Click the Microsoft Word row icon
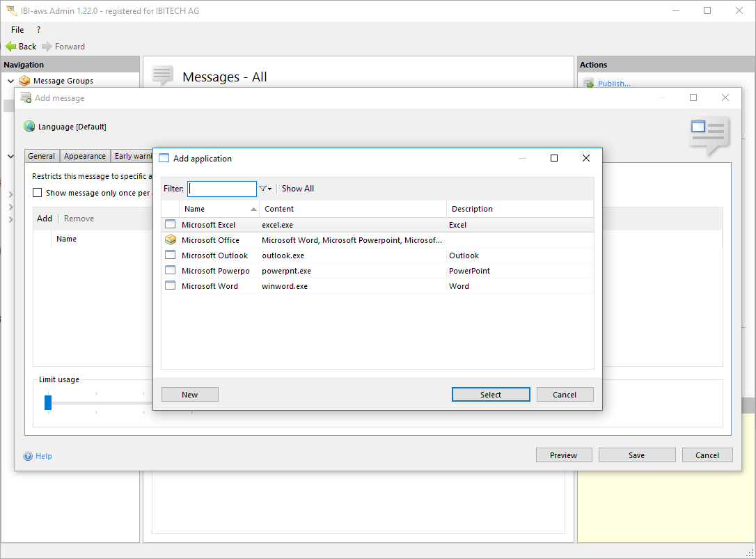The image size is (756, 559). pos(171,286)
